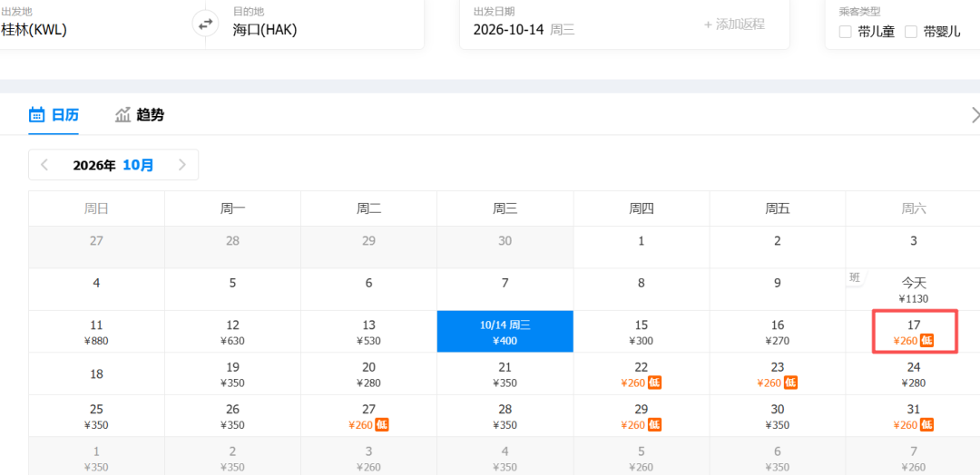Add a return trip via 添加返程

(734, 24)
